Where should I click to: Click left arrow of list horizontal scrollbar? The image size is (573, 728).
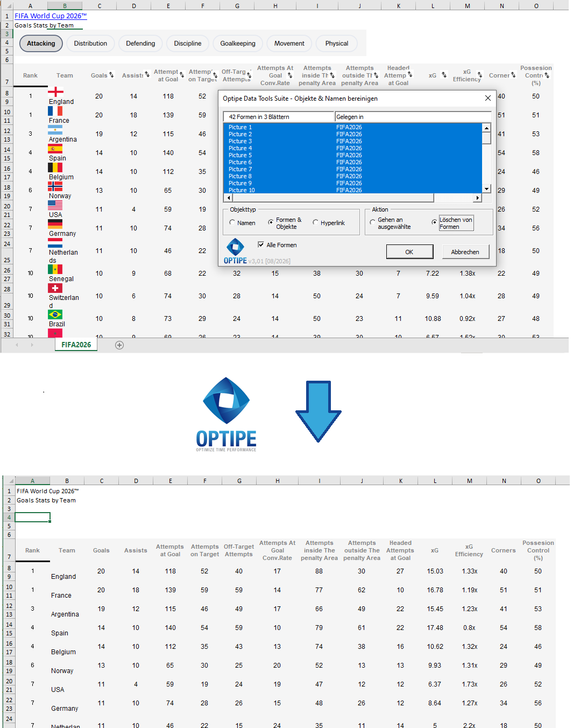[x=228, y=198]
